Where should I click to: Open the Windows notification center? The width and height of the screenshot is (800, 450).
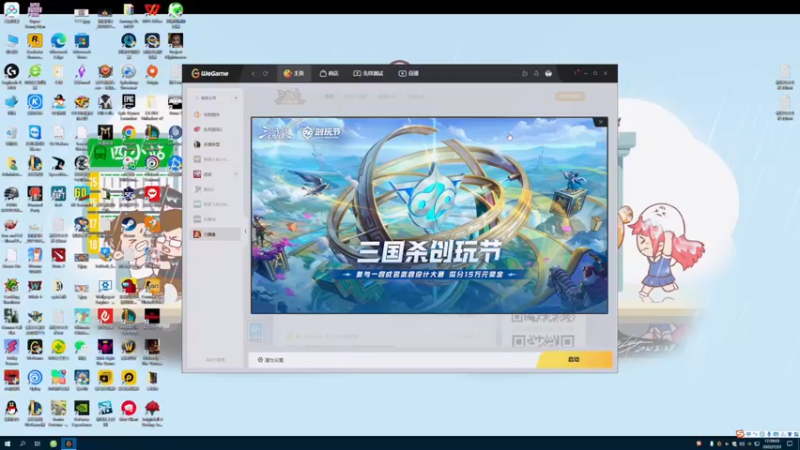tap(790, 444)
